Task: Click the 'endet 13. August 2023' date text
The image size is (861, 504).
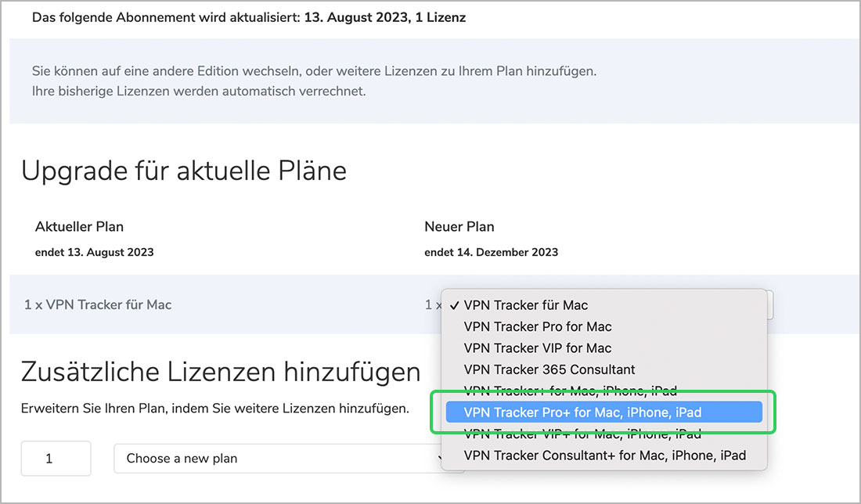Action: 95,252
